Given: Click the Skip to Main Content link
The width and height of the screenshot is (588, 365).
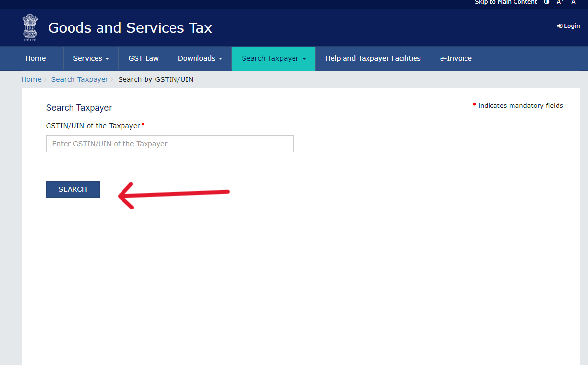Looking at the screenshot, I should click(x=506, y=2).
